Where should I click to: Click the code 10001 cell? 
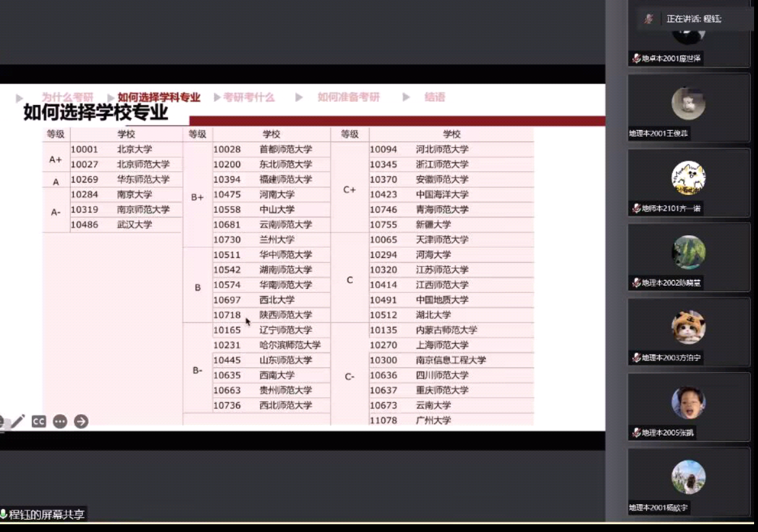pyautogui.click(x=84, y=149)
